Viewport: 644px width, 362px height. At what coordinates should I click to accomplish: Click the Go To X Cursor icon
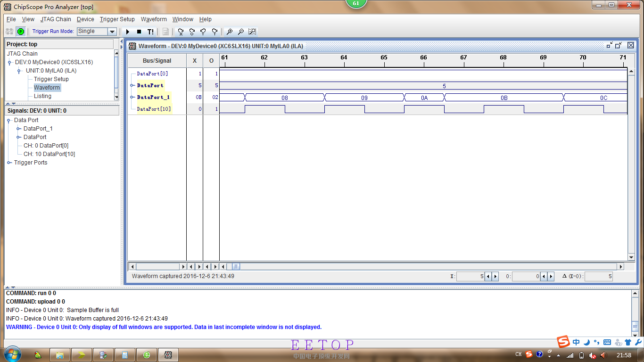pyautogui.click(x=181, y=32)
